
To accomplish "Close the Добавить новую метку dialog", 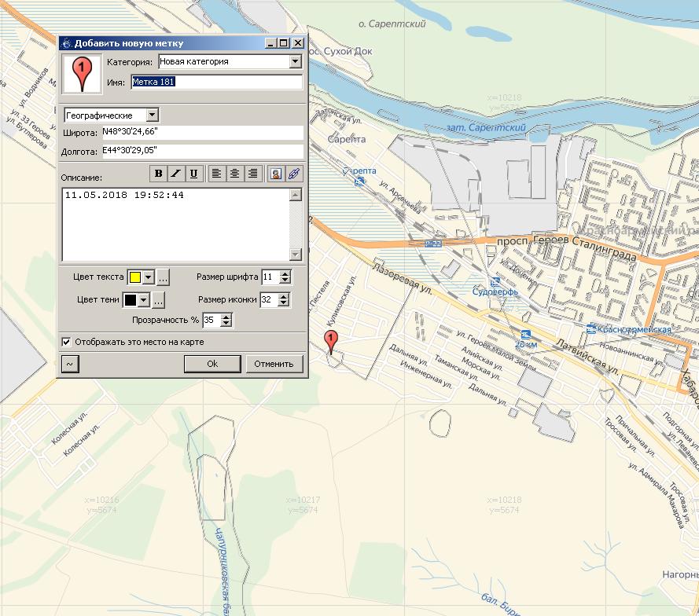I will tap(298, 43).
